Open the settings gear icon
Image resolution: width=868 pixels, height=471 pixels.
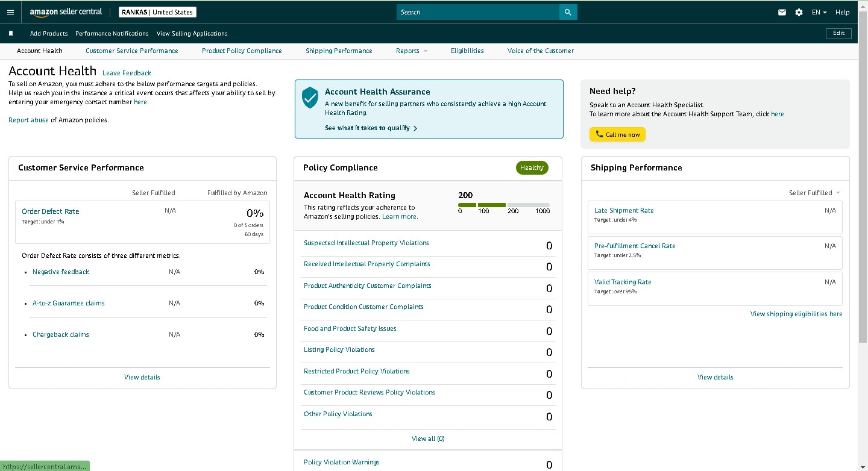[x=799, y=12]
